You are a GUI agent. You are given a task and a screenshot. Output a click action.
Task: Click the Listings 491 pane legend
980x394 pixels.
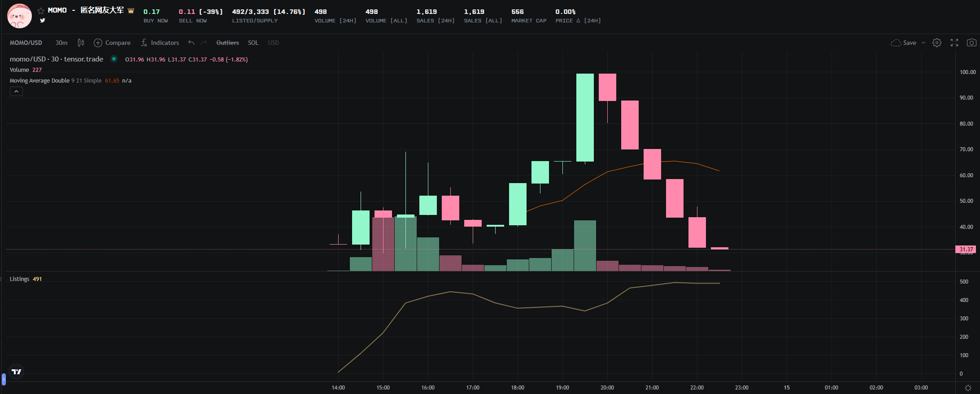click(26, 279)
